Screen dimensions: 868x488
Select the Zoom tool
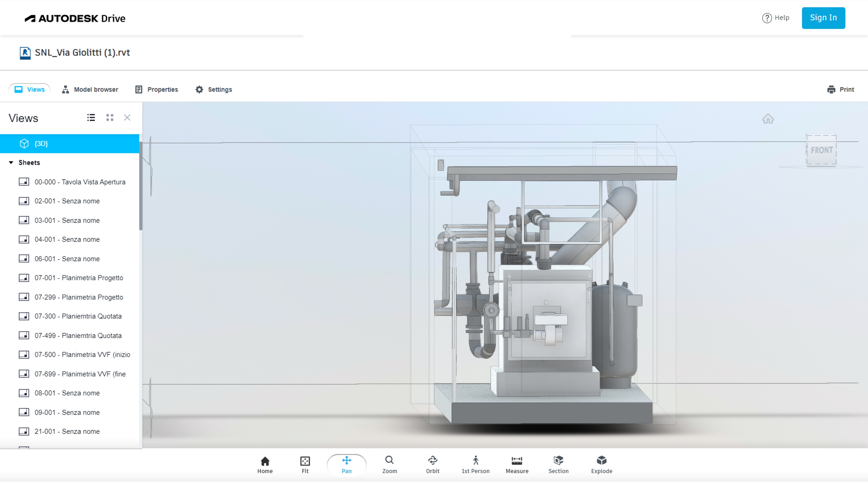pyautogui.click(x=389, y=465)
